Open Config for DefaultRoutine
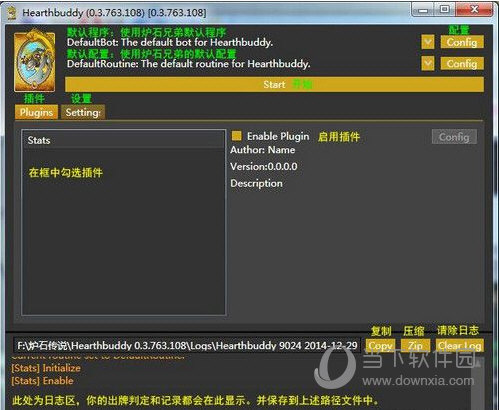 pos(462,63)
